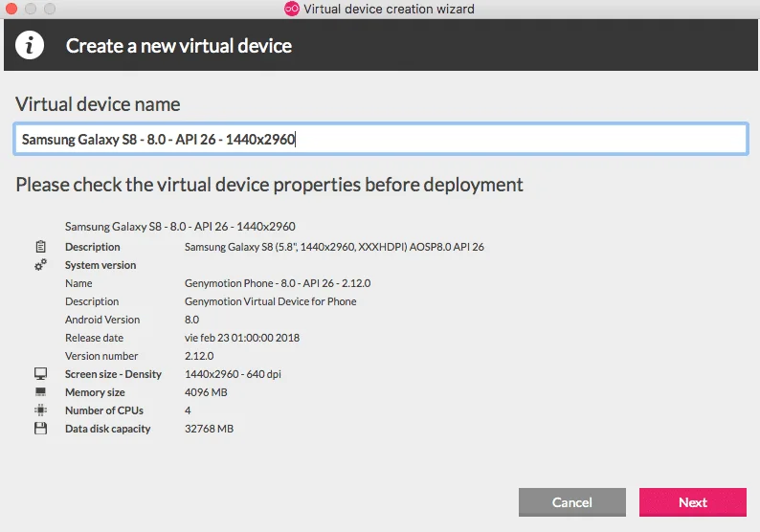Viewport: 760px width, 532px height.
Task: Click the info icon in the header
Action: [30, 46]
